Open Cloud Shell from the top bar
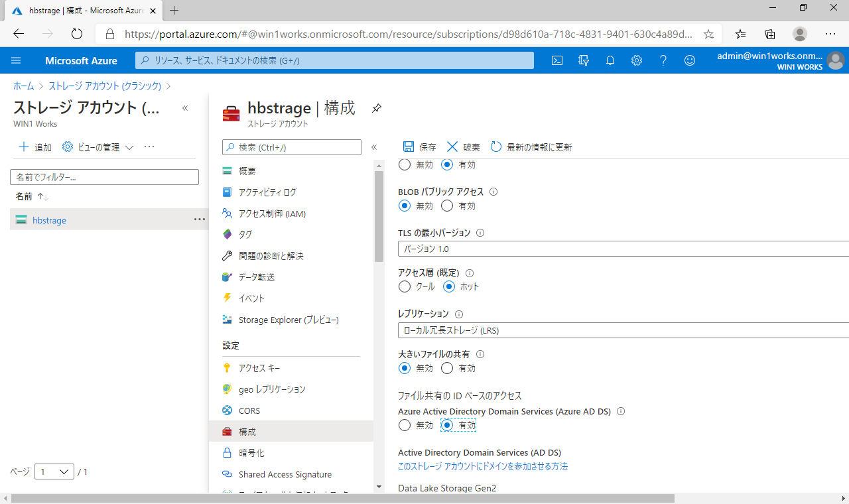 (x=558, y=60)
